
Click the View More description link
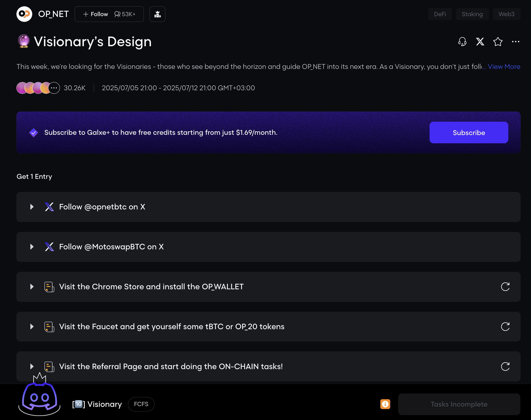[504, 66]
